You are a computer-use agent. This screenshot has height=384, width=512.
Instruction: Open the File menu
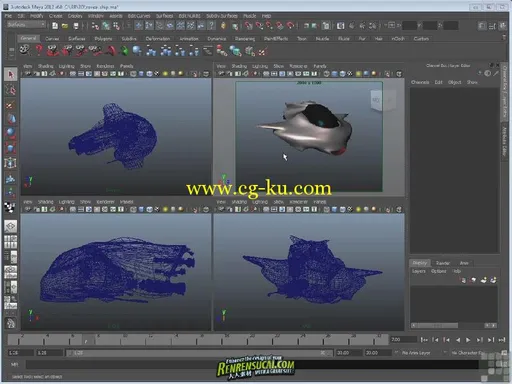(x=8, y=16)
